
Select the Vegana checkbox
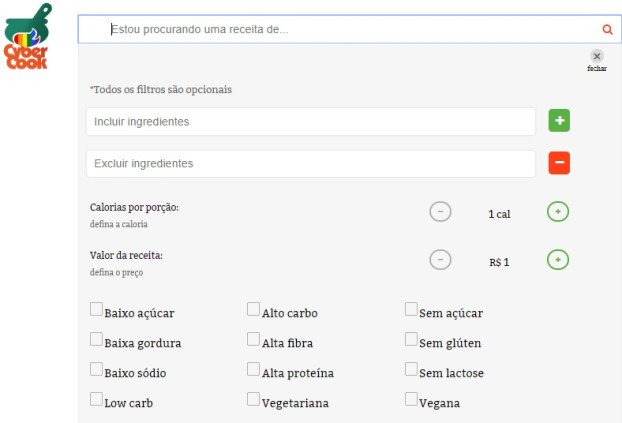(x=412, y=400)
